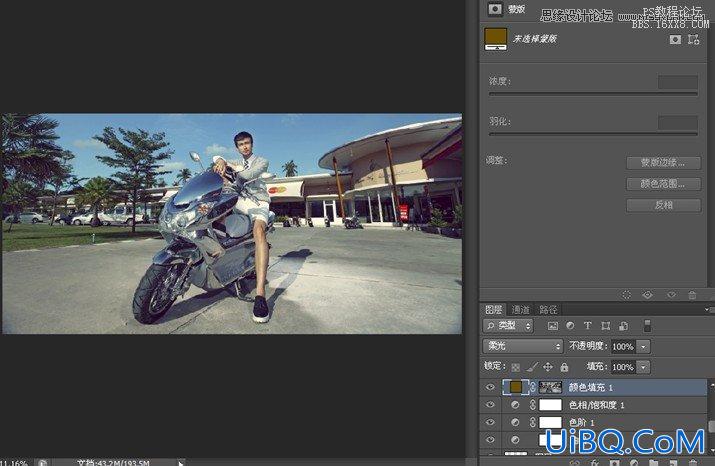Hide the 颜色填充 1 layer
The height and width of the screenshot is (466, 715).
(x=490, y=388)
